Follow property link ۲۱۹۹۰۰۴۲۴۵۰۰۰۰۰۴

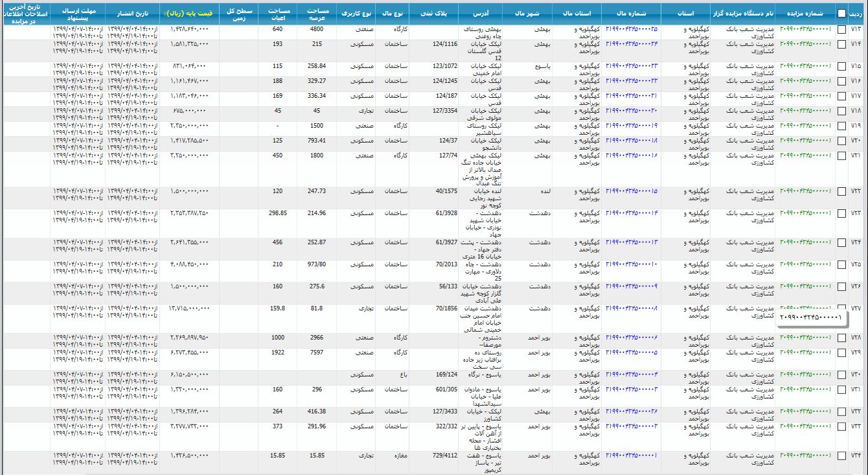click(632, 374)
